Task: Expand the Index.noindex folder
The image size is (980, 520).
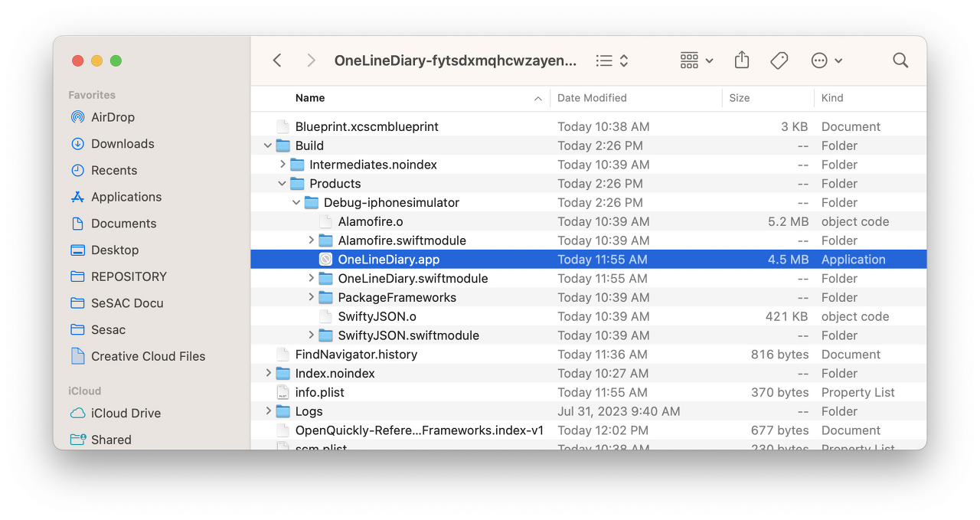Action: [x=267, y=373]
